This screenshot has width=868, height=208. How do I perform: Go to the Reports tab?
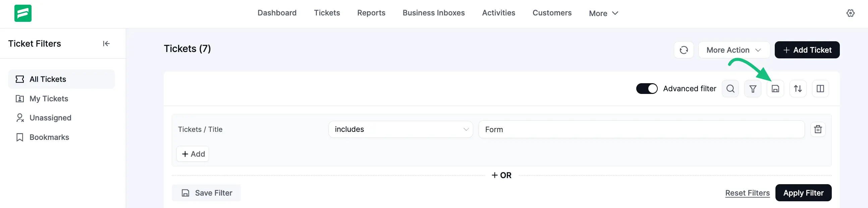tap(371, 13)
